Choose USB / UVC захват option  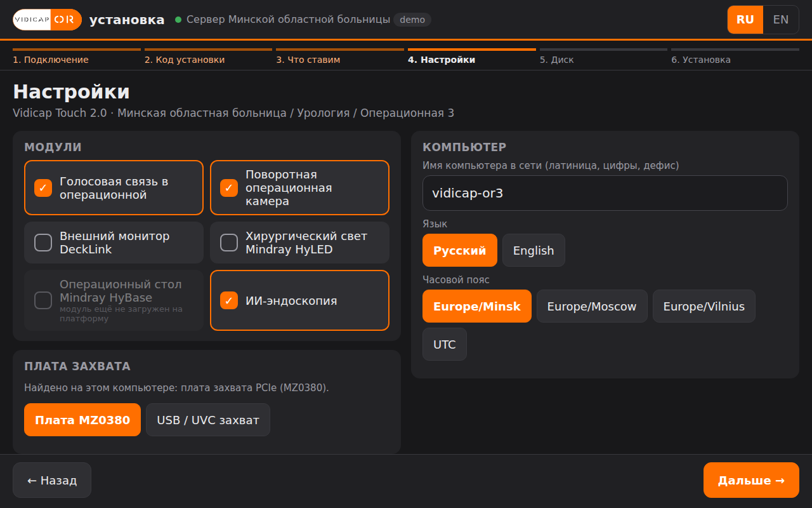[x=208, y=420]
